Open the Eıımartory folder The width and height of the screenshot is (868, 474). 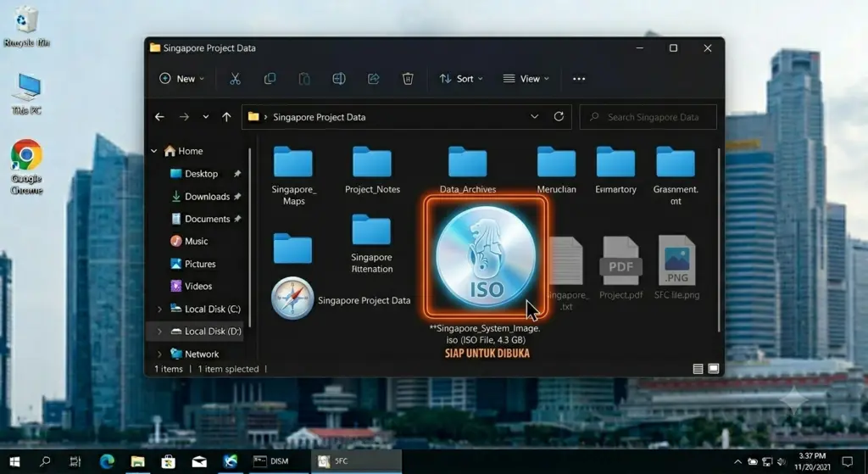click(x=615, y=170)
